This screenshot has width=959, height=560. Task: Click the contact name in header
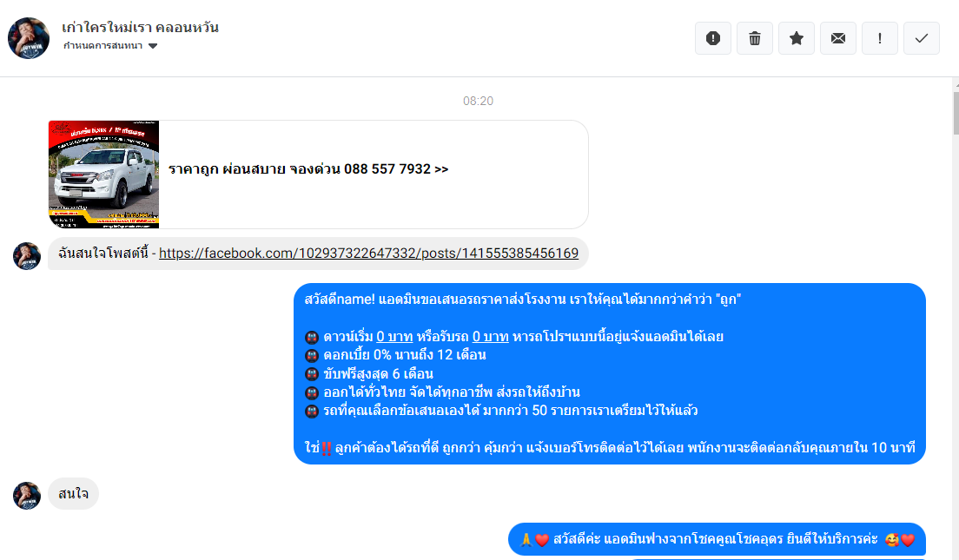pos(140,27)
